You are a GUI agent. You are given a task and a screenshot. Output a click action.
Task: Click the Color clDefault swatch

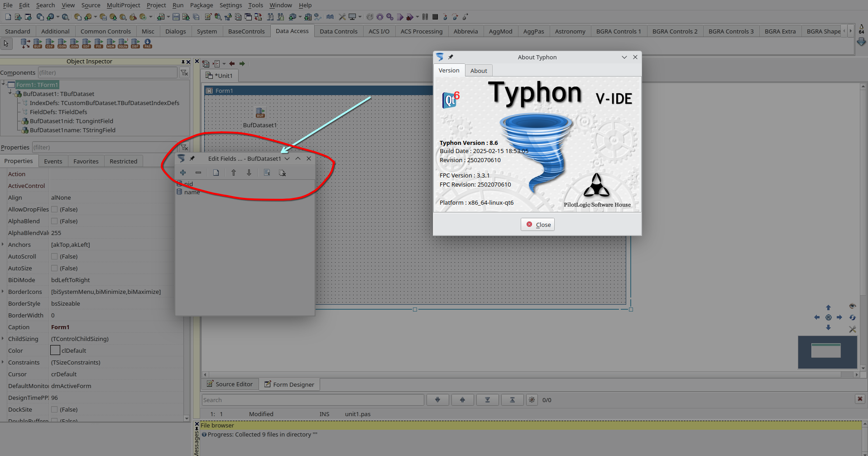55,350
